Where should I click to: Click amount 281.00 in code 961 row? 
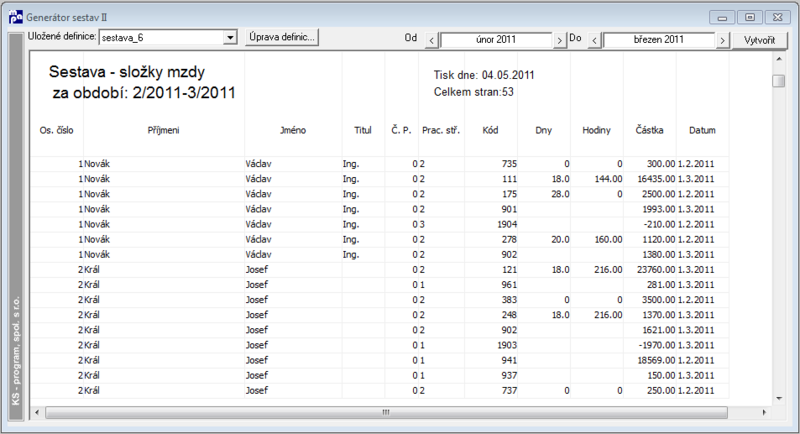pos(661,285)
